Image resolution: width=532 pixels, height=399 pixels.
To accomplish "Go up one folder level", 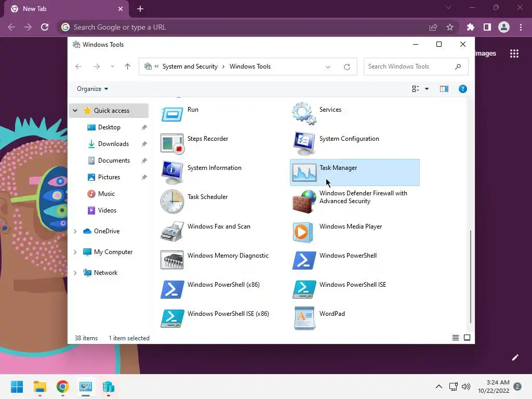I will [128, 66].
